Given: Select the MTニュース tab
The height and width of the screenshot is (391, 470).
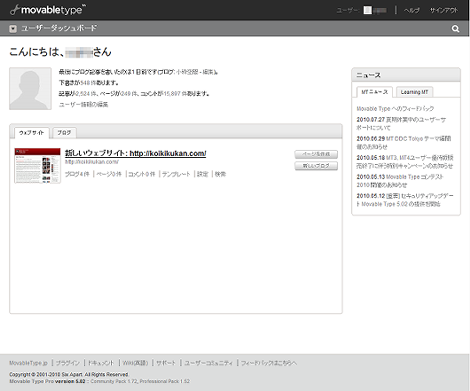Looking at the screenshot, I should pyautogui.click(x=374, y=92).
